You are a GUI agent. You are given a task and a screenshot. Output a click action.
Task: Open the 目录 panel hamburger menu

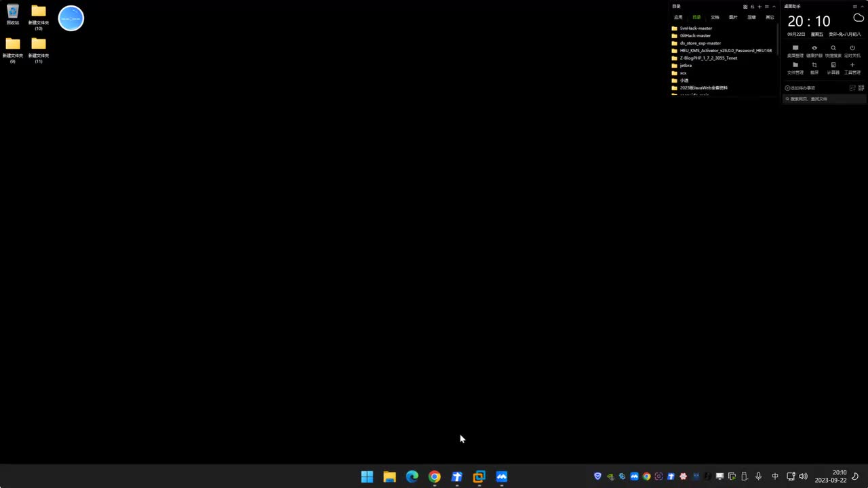pos(767,7)
